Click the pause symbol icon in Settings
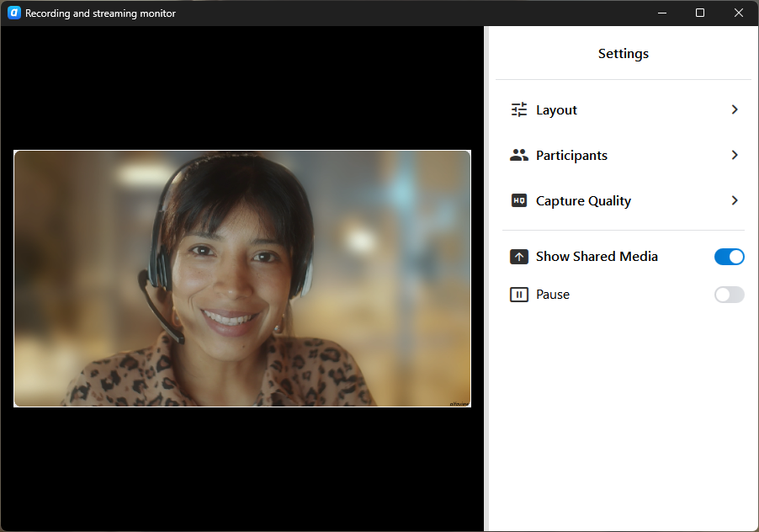759x532 pixels. pos(519,295)
